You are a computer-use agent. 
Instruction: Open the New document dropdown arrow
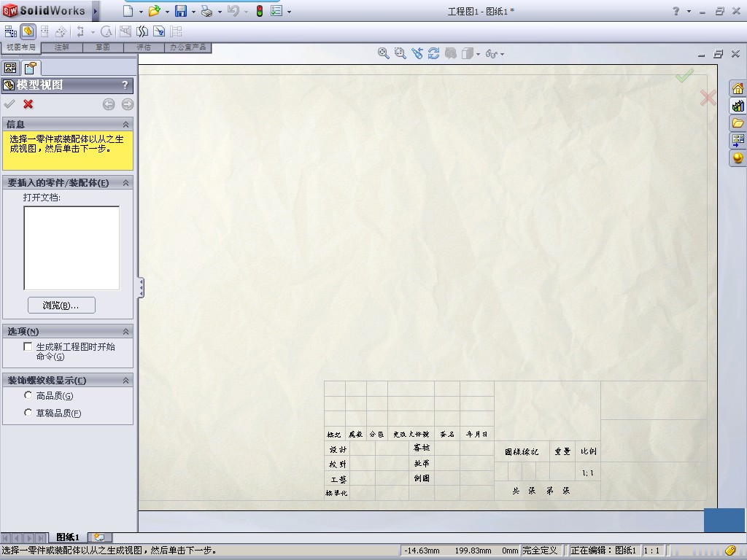point(141,12)
